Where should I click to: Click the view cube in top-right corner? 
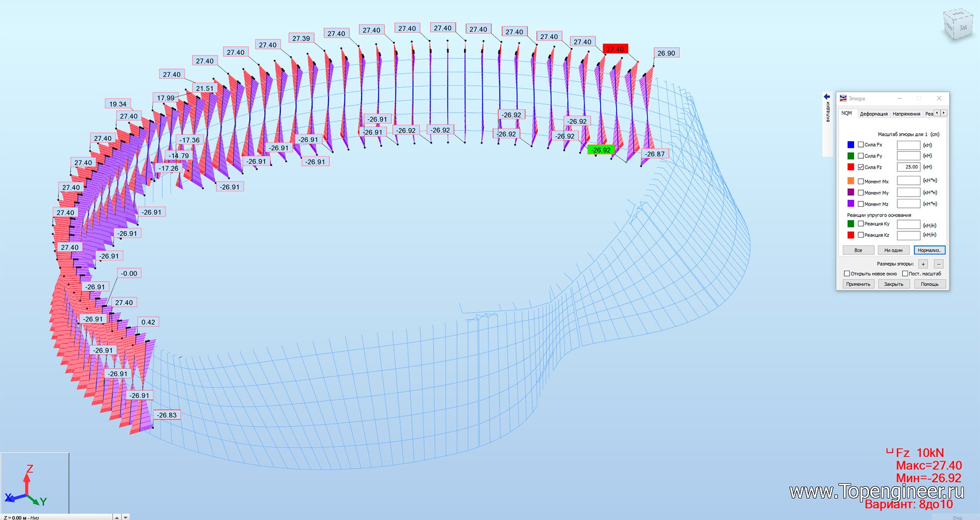pos(958,25)
